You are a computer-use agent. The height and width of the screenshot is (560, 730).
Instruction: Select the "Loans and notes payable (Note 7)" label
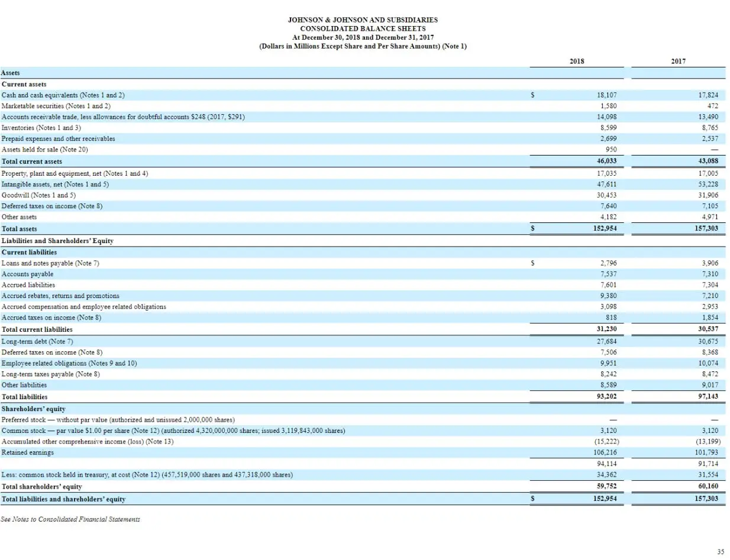(x=50, y=263)
